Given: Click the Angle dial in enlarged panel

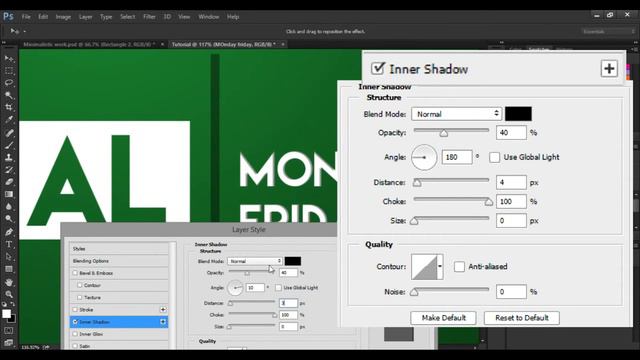Looking at the screenshot, I should (424, 157).
